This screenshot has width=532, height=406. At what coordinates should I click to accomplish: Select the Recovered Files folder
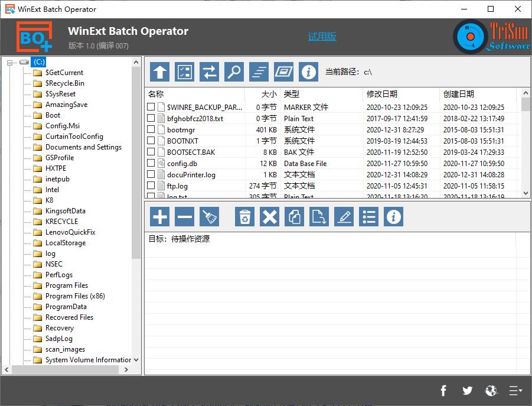69,317
